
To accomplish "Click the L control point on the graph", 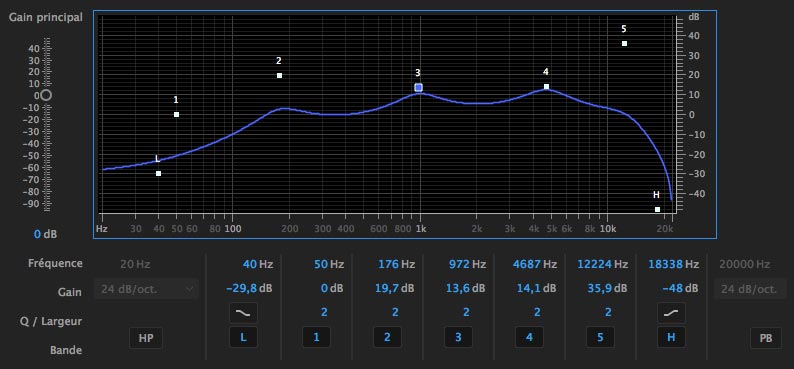I will click(x=158, y=174).
